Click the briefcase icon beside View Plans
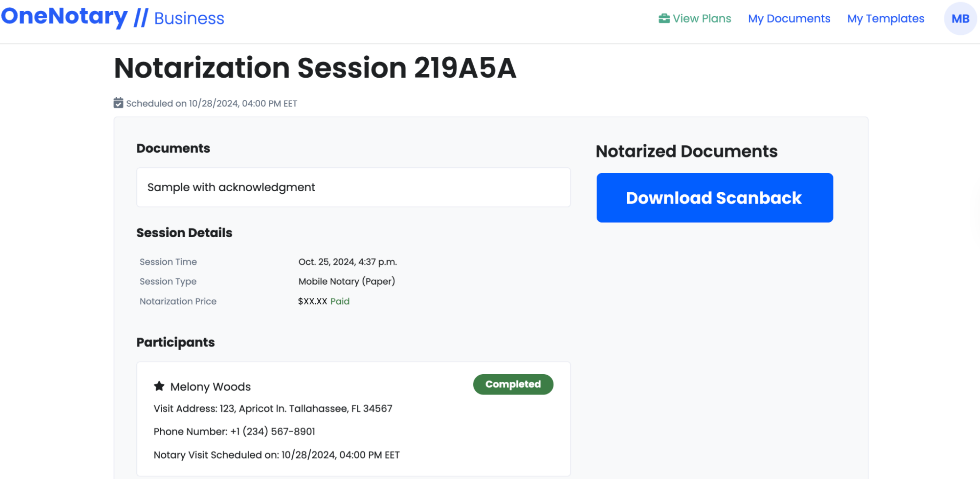The image size is (980, 479). click(664, 18)
